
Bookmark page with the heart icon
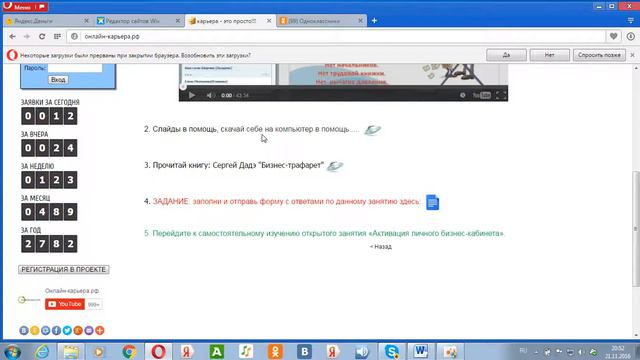pos(613,37)
